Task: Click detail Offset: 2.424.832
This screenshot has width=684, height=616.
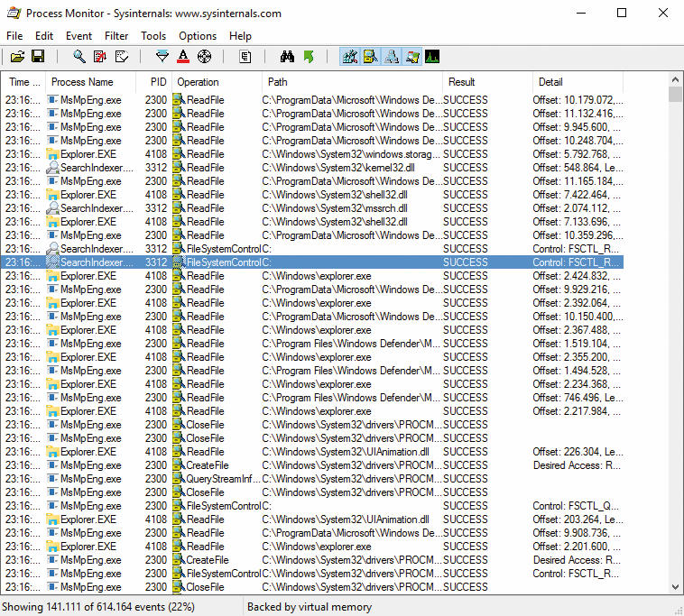Action: point(577,276)
